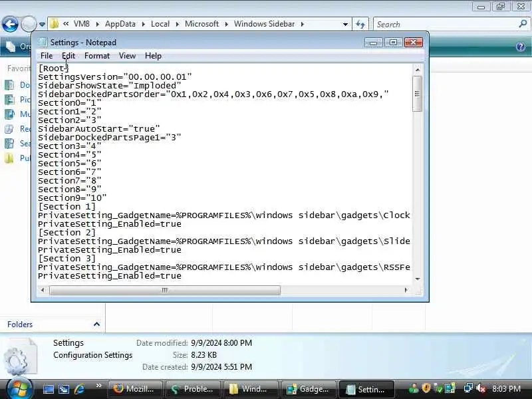
Task: Click the VM8 breadcrumb in address bar
Action: click(82, 24)
